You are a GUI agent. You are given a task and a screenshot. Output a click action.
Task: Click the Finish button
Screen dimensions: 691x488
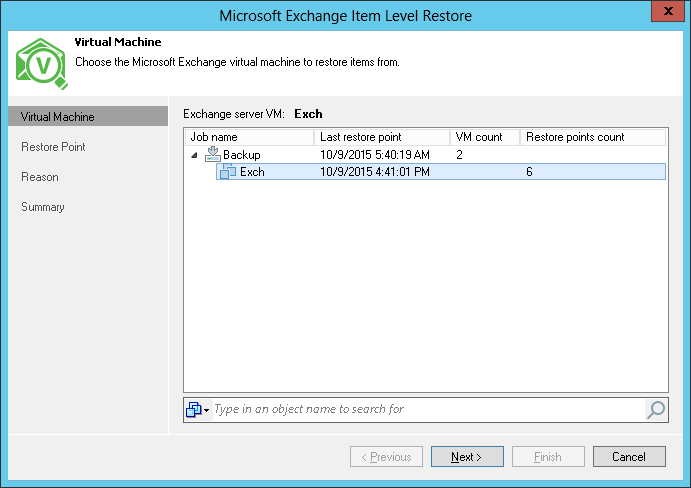[x=548, y=456]
